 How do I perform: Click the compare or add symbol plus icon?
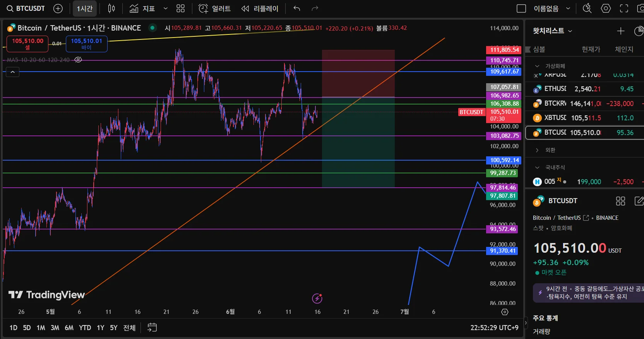58,9
